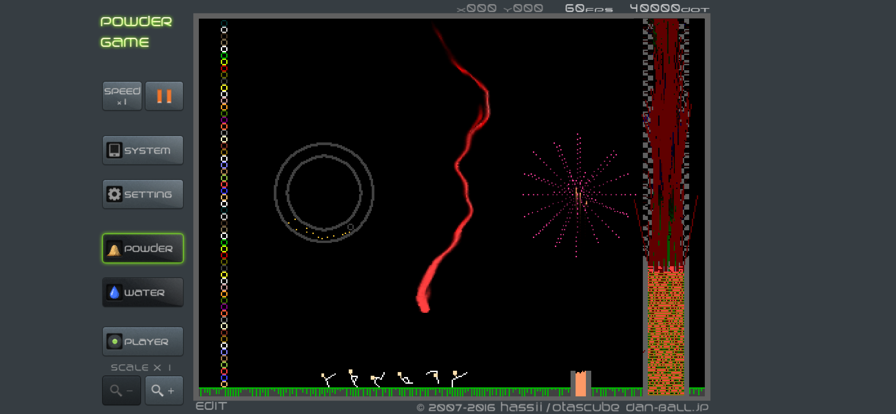Click the zoom in magnifier button
The height and width of the screenshot is (414, 896).
tap(164, 391)
